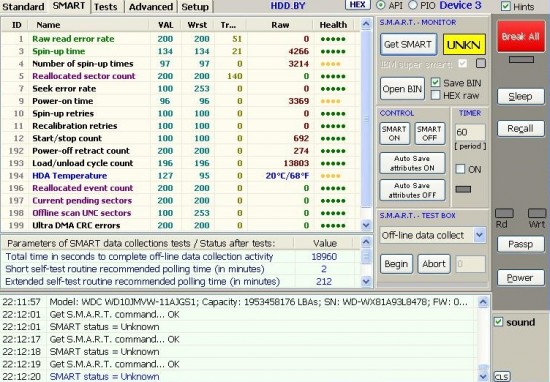Image resolution: width=550 pixels, height=382 pixels.
Task: Click the Open BIN button
Action: pyautogui.click(x=402, y=89)
